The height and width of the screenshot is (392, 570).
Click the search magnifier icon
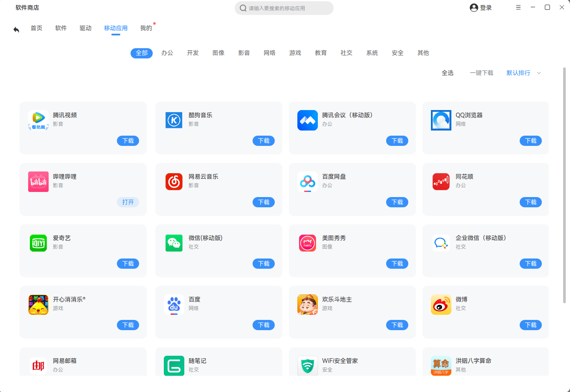tap(243, 8)
